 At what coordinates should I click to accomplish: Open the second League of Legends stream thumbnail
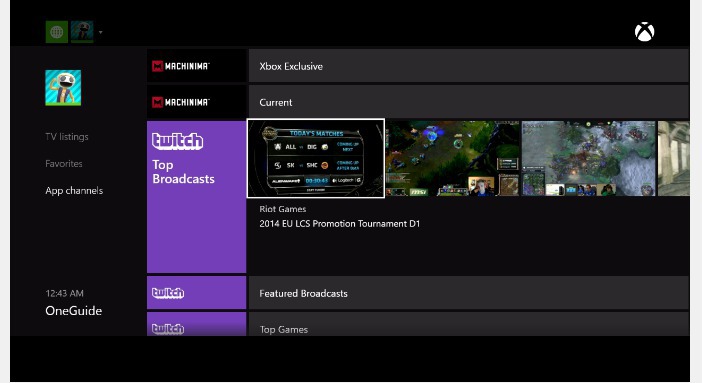pos(453,158)
